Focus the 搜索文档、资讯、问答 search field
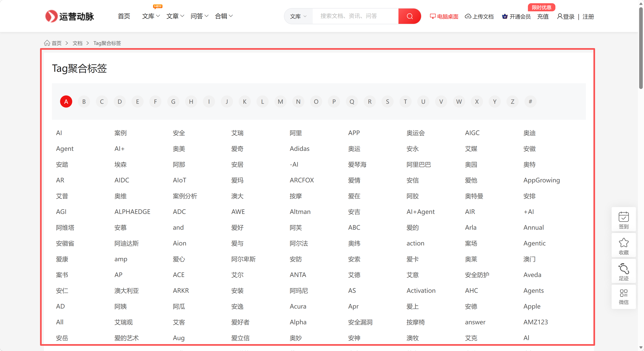 pos(355,16)
